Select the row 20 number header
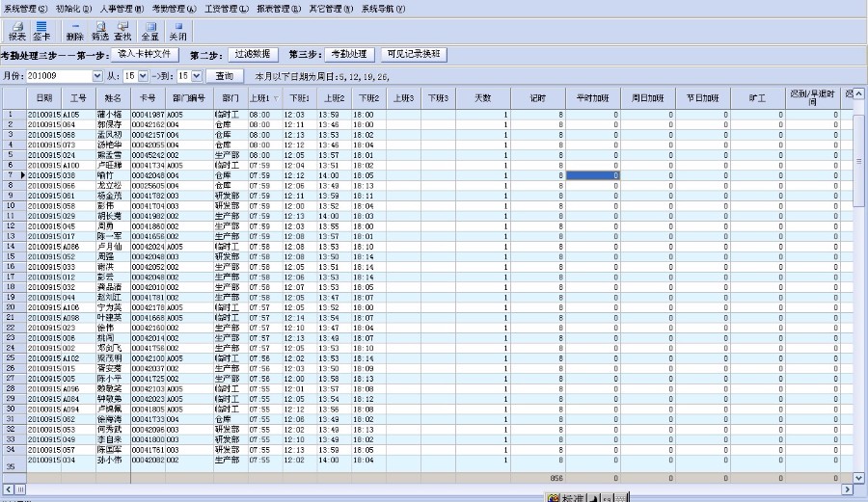This screenshot has width=868, height=502. coord(14,307)
